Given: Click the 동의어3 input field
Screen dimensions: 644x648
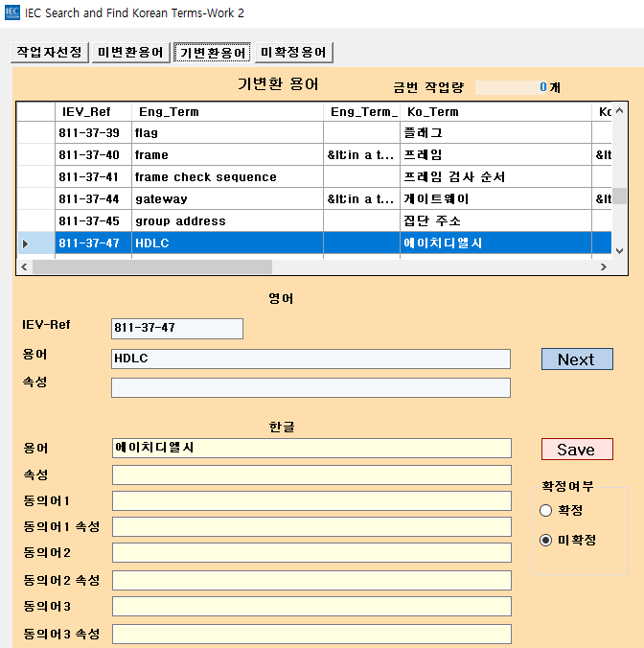Looking at the screenshot, I should [311, 606].
